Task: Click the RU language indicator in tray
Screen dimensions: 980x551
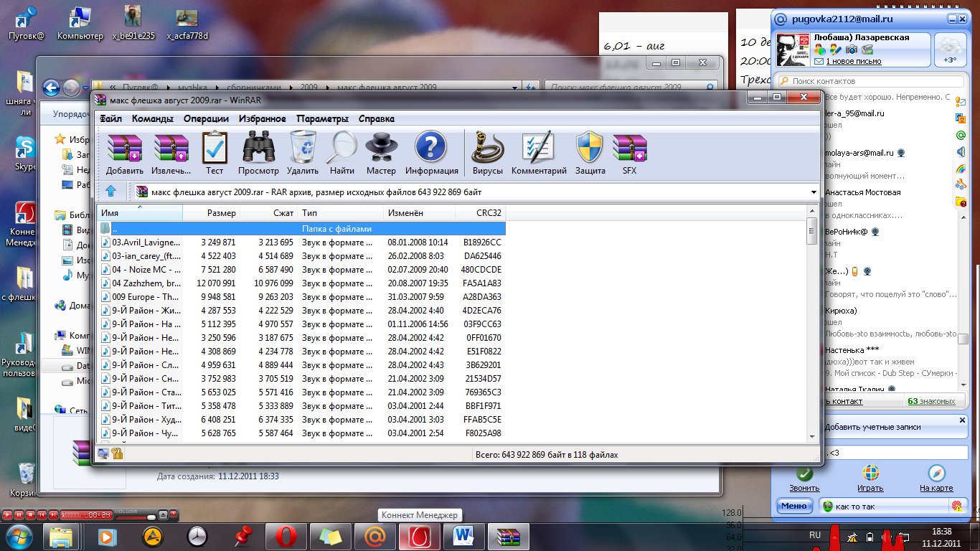Action: click(815, 535)
